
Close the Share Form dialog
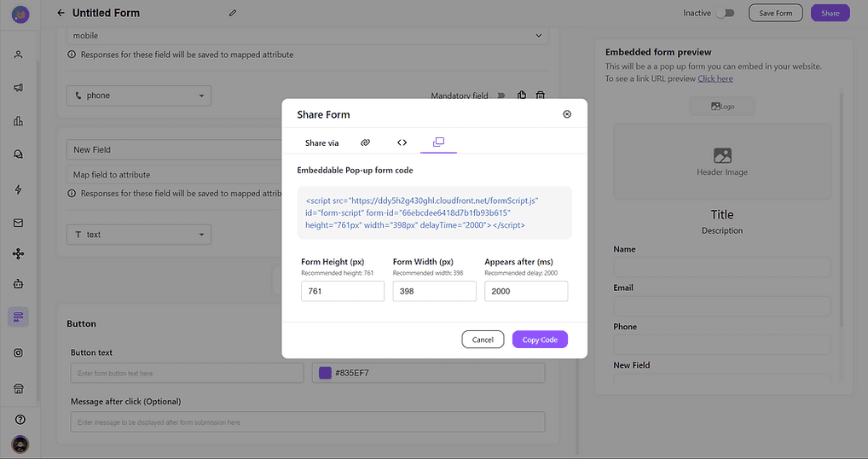pyautogui.click(x=567, y=114)
